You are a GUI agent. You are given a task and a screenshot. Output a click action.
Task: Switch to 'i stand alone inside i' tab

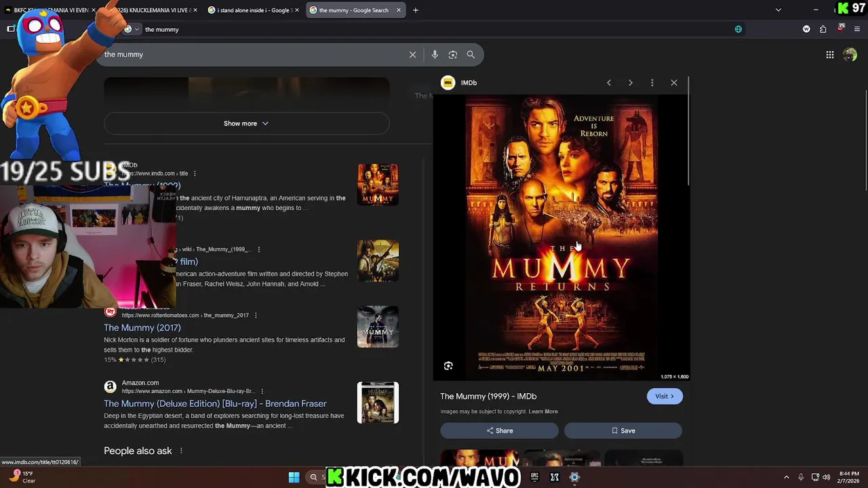pos(251,10)
